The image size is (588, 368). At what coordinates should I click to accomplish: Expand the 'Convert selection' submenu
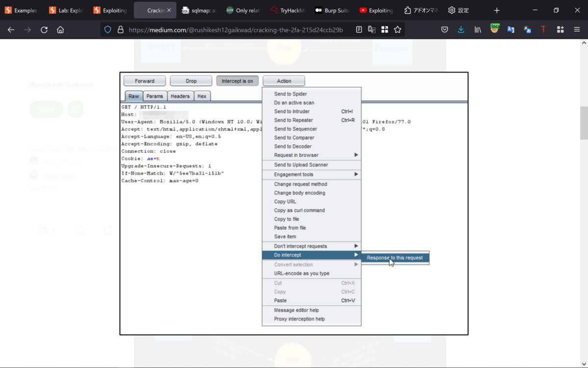click(312, 264)
